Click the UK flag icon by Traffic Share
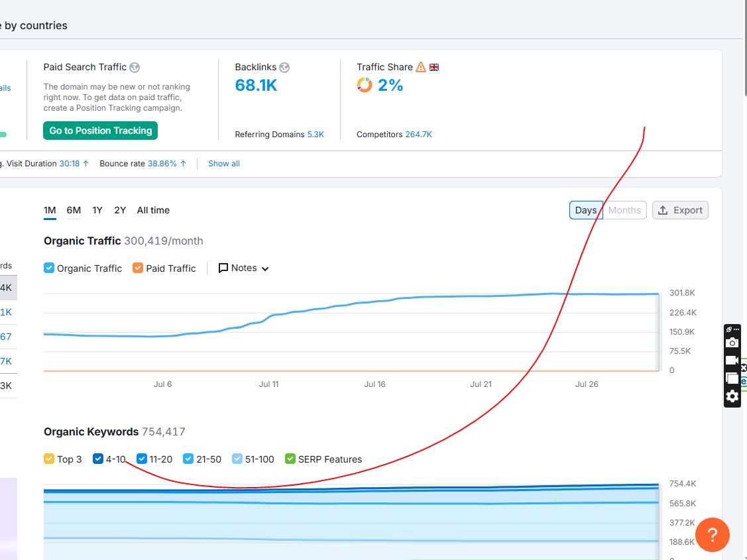 434,67
